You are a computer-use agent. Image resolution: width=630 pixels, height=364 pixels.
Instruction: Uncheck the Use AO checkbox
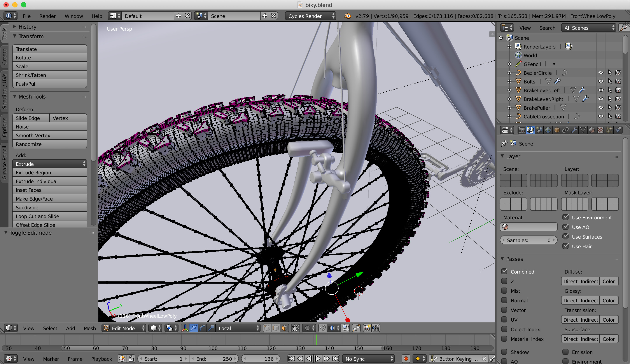(x=566, y=227)
